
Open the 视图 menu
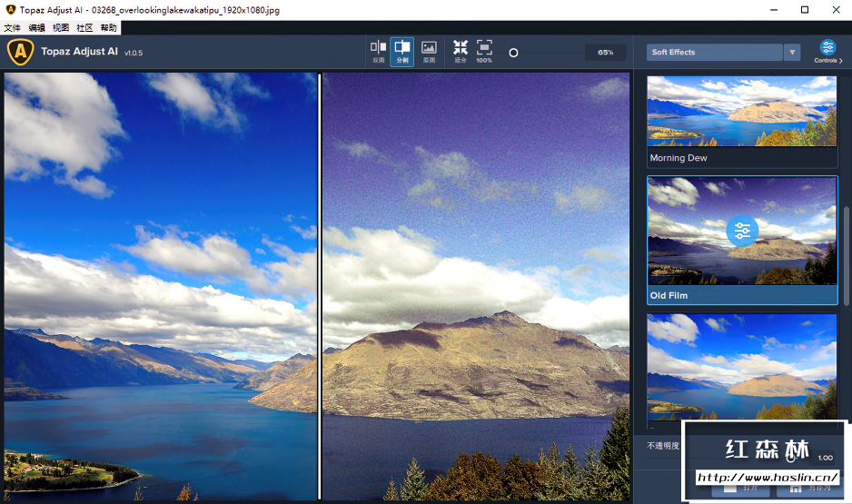(x=60, y=28)
